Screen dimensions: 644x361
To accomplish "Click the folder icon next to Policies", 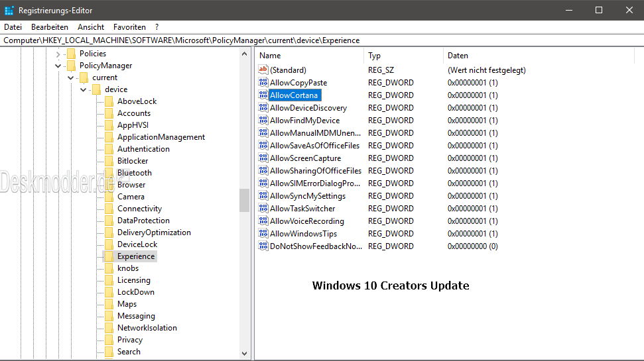I will click(x=72, y=54).
